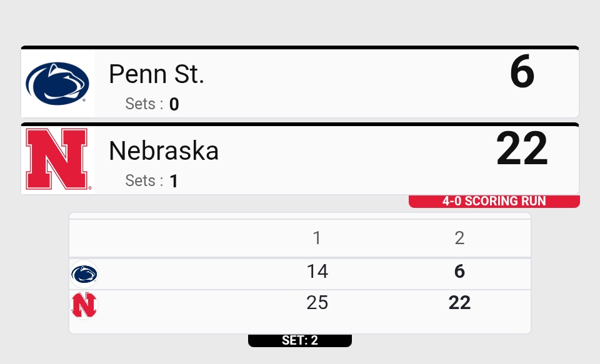The height and width of the screenshot is (364, 600).
Task: Click the black bar atop Penn St. card
Action: (300, 47)
